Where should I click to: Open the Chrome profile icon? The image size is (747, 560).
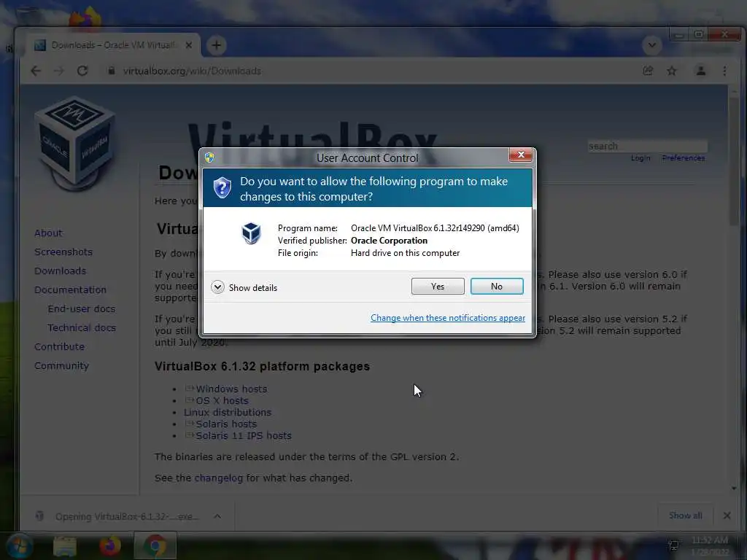pos(701,71)
